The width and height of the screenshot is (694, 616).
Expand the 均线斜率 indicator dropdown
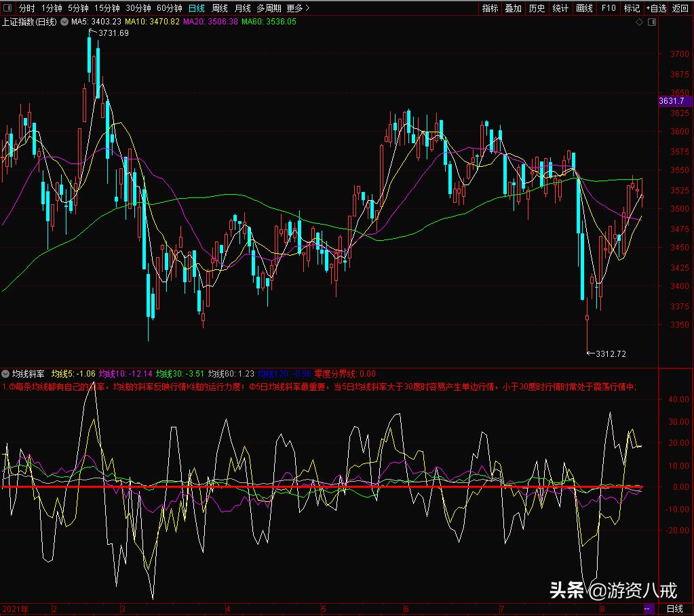pos(6,374)
